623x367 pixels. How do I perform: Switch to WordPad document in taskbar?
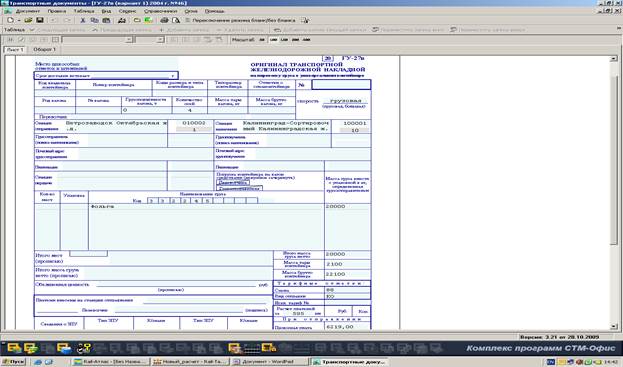pyautogui.click(x=269, y=362)
